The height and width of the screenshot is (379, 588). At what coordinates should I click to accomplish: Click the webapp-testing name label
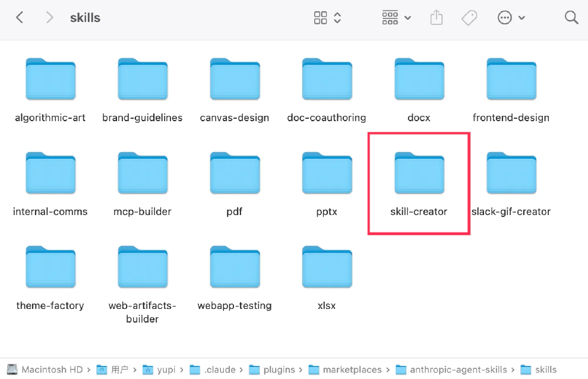point(235,306)
